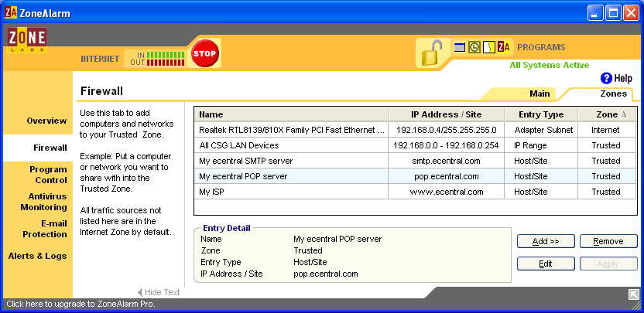
Task: Click the red STOP button
Action: [204, 53]
